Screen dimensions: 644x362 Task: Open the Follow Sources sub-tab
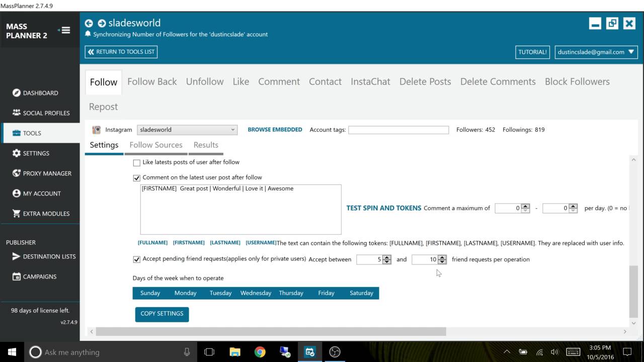tap(156, 145)
